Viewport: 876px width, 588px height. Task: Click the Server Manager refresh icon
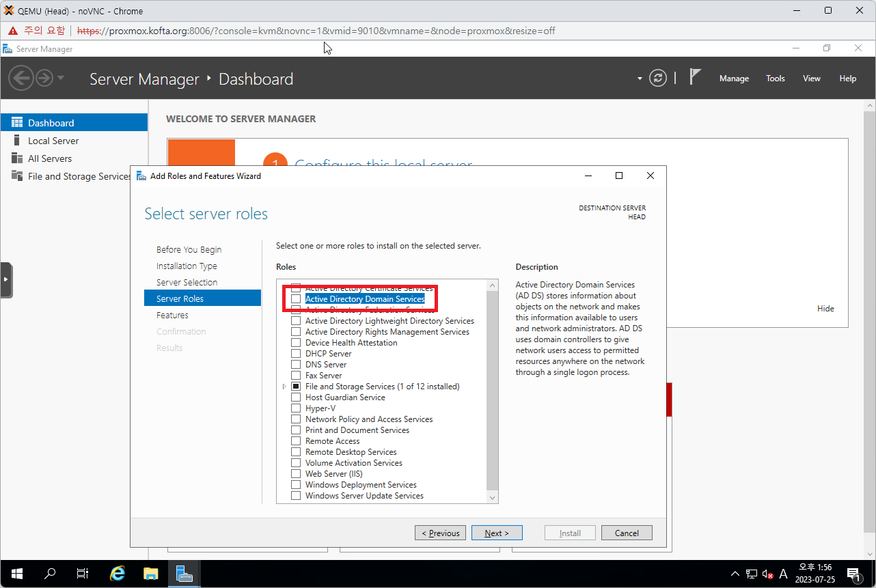click(657, 78)
